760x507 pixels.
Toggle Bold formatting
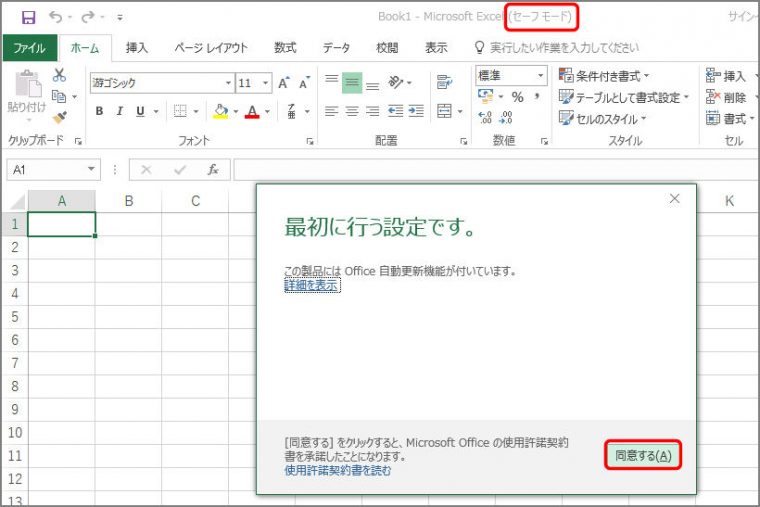(99, 111)
